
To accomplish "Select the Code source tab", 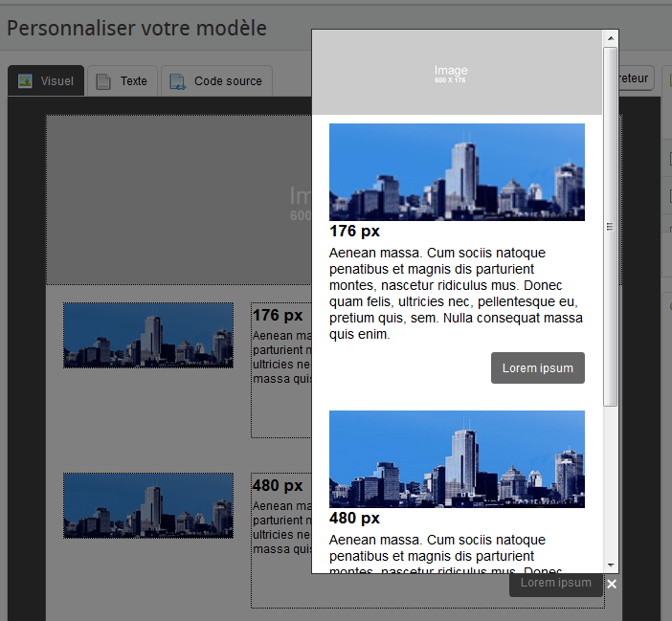I will [x=216, y=81].
